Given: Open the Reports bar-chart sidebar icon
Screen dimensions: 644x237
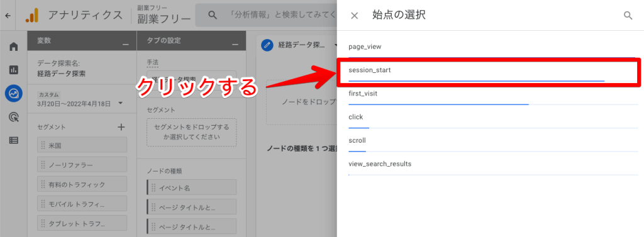Looking at the screenshot, I should point(14,70).
